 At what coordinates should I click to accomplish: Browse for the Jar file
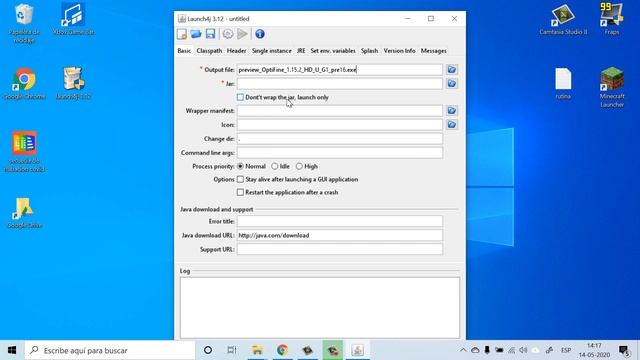451,84
